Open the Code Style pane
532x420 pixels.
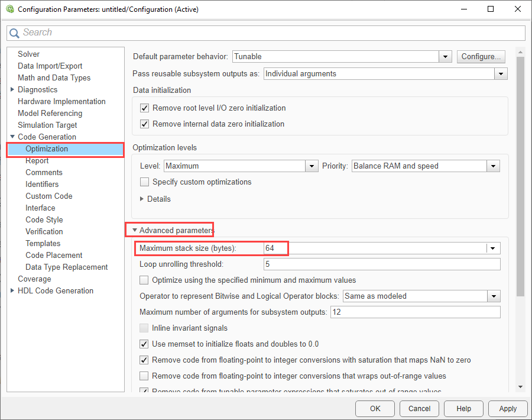(44, 220)
